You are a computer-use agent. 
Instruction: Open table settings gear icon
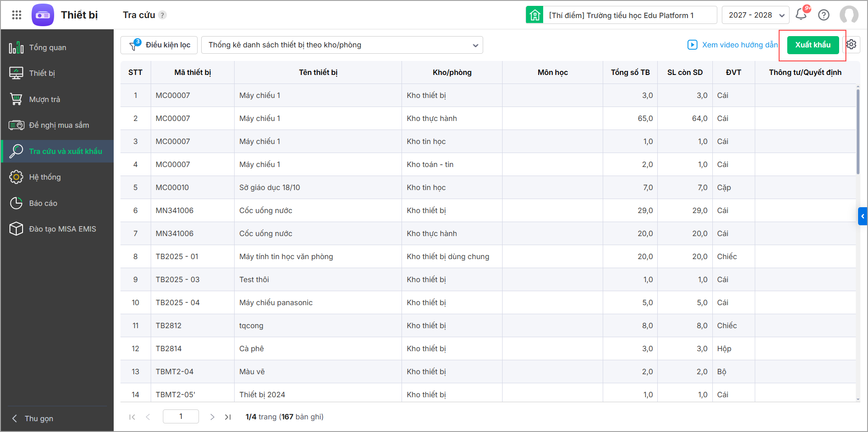[851, 44]
